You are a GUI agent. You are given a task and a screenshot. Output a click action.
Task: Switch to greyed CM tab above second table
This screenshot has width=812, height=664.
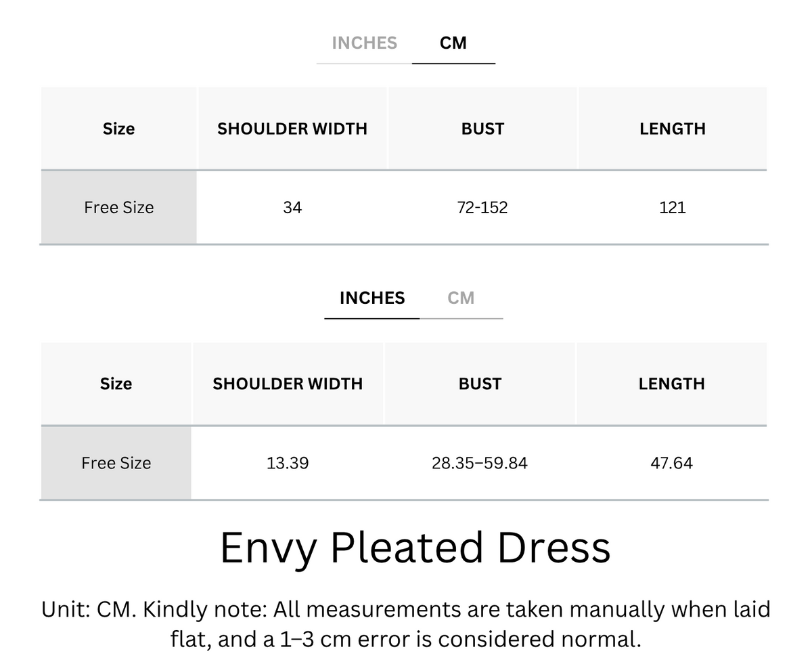(x=461, y=298)
